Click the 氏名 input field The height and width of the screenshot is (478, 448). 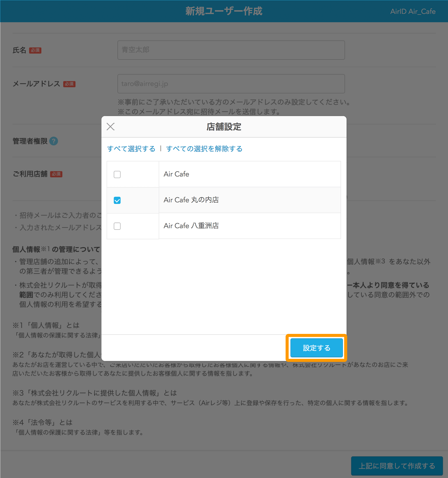click(231, 50)
